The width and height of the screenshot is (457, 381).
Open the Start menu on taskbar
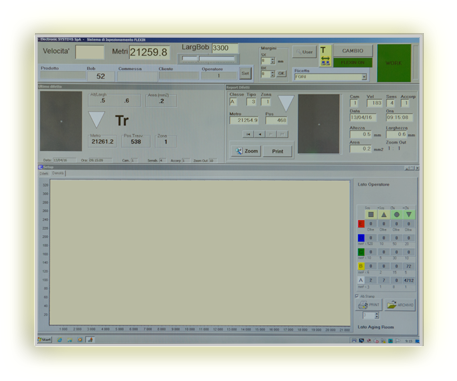click(45, 340)
